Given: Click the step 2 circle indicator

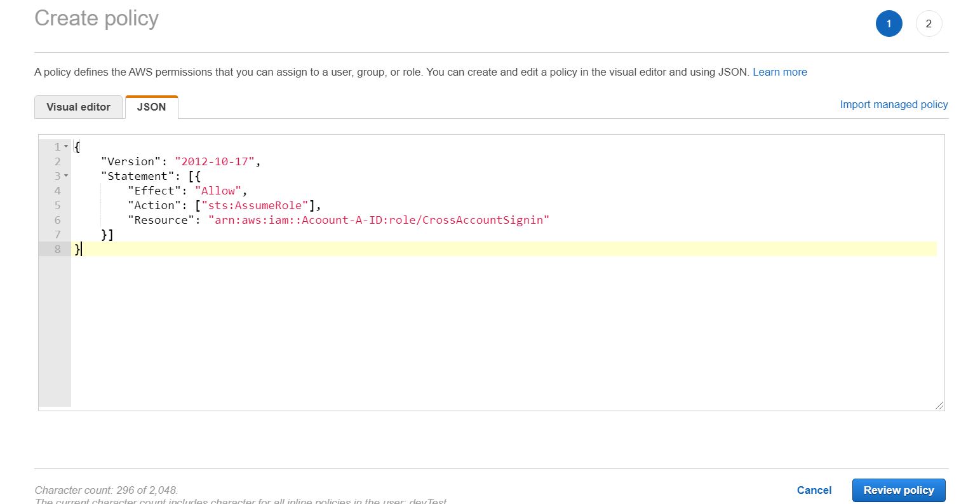Looking at the screenshot, I should [929, 24].
